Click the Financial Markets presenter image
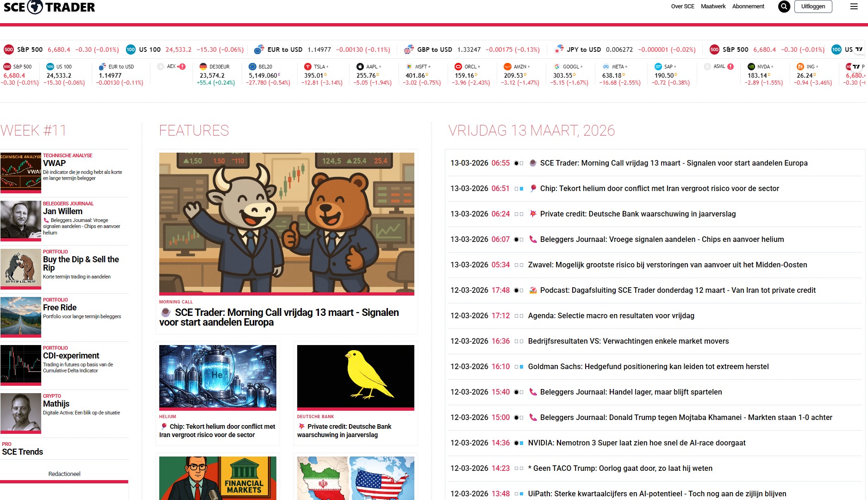Image resolution: width=868 pixels, height=500 pixels. [218, 478]
